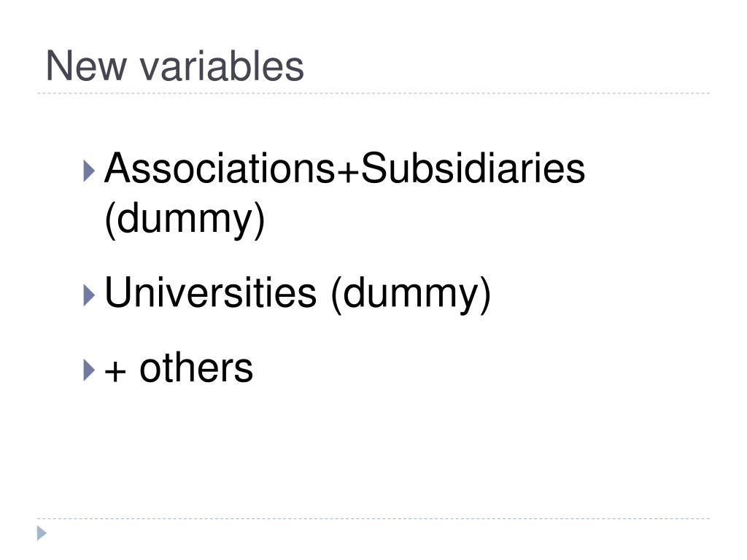This screenshot has width=747, height=560.
Task: Click the small triangle in the slide footer
Action: pos(42,533)
